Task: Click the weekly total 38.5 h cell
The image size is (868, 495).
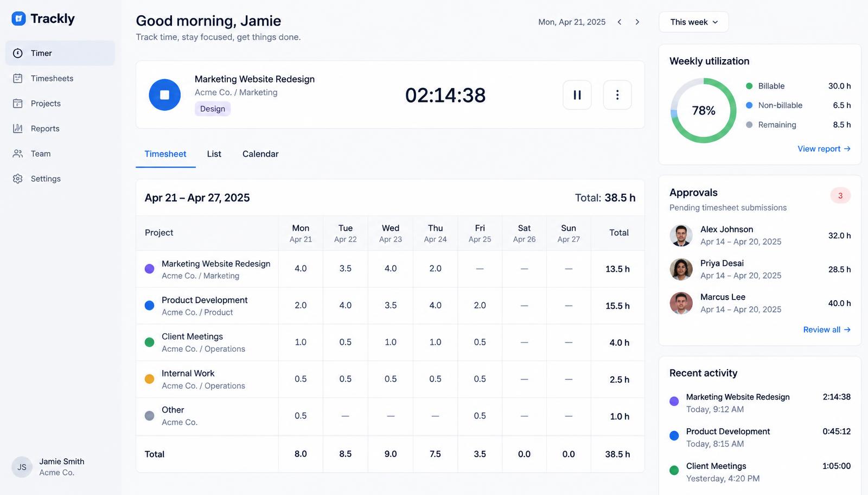Action: [618, 454]
